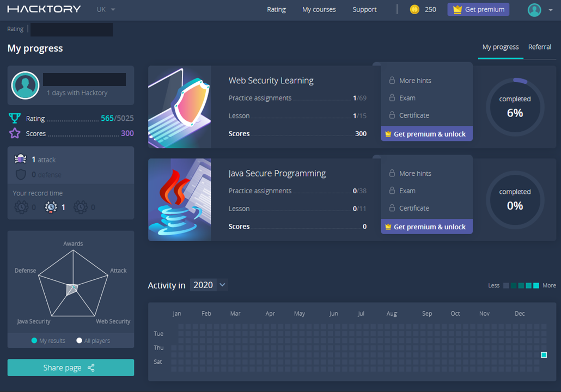Select the My results radar option
The height and width of the screenshot is (392, 561).
pyautogui.click(x=48, y=340)
